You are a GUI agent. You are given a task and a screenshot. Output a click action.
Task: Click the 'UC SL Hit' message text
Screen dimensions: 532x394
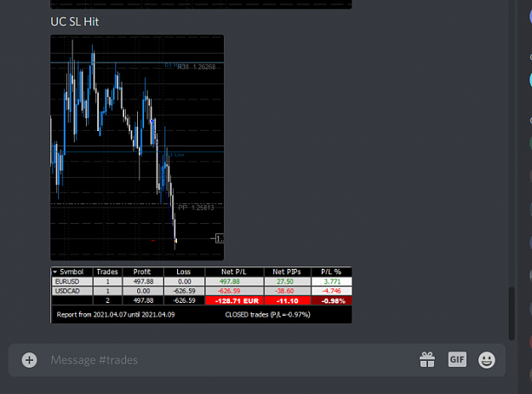click(x=75, y=22)
